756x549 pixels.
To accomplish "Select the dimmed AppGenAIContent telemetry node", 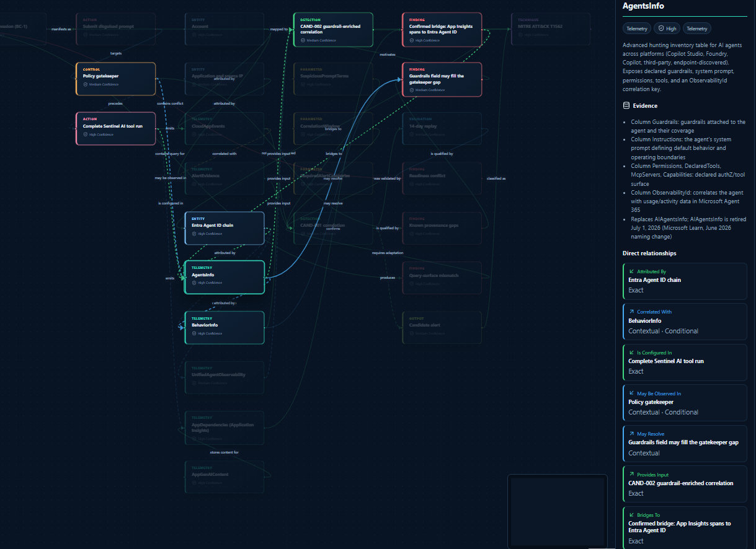I will 225,477.
